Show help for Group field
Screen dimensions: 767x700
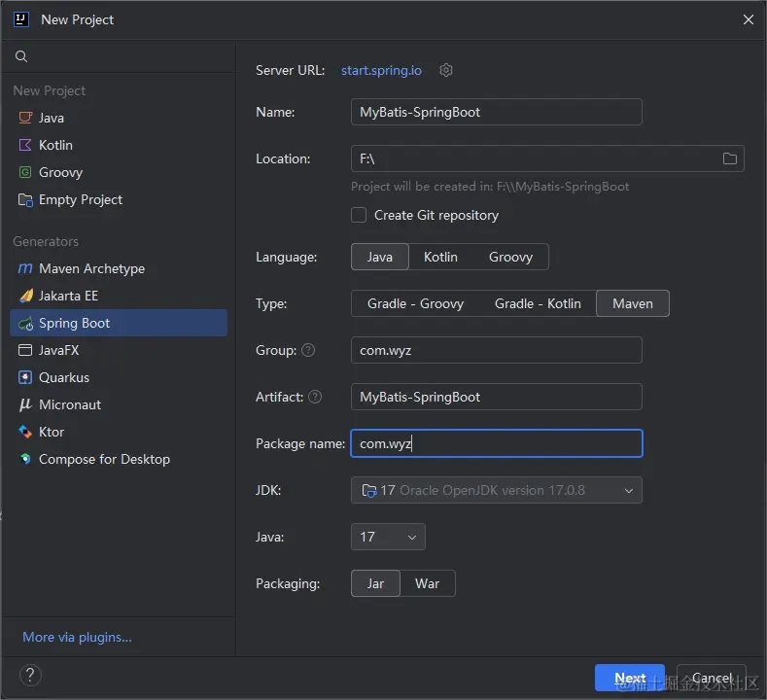(308, 350)
